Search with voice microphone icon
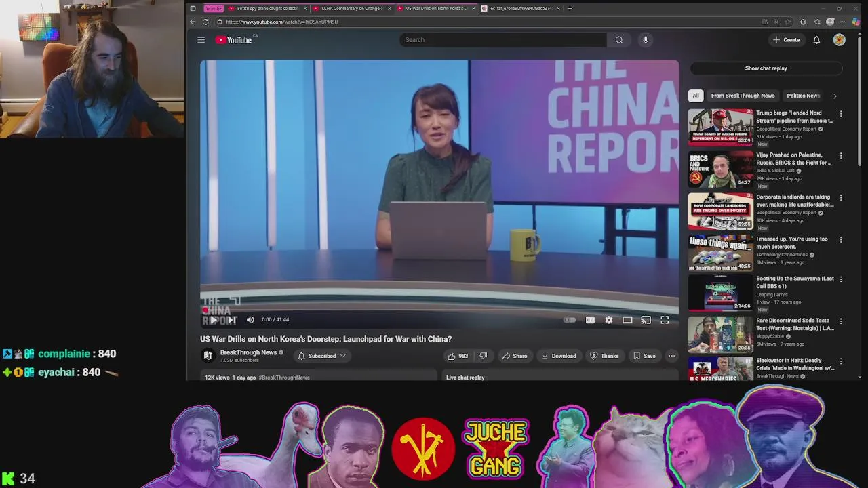This screenshot has width=868, height=488. click(x=646, y=40)
